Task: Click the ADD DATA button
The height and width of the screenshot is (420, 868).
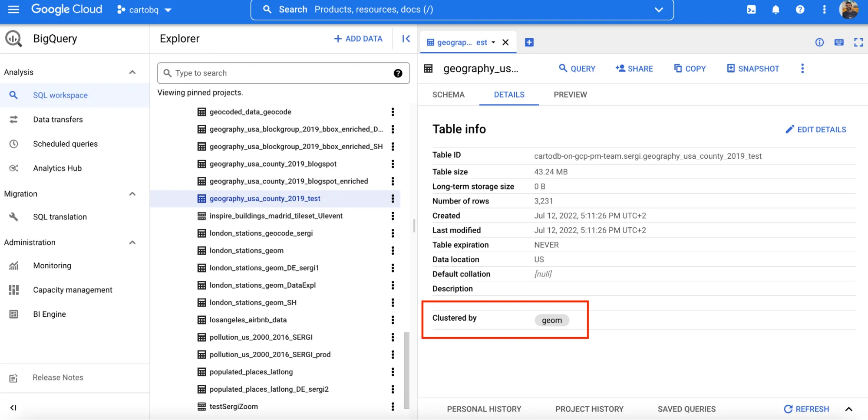Action: [x=357, y=39]
